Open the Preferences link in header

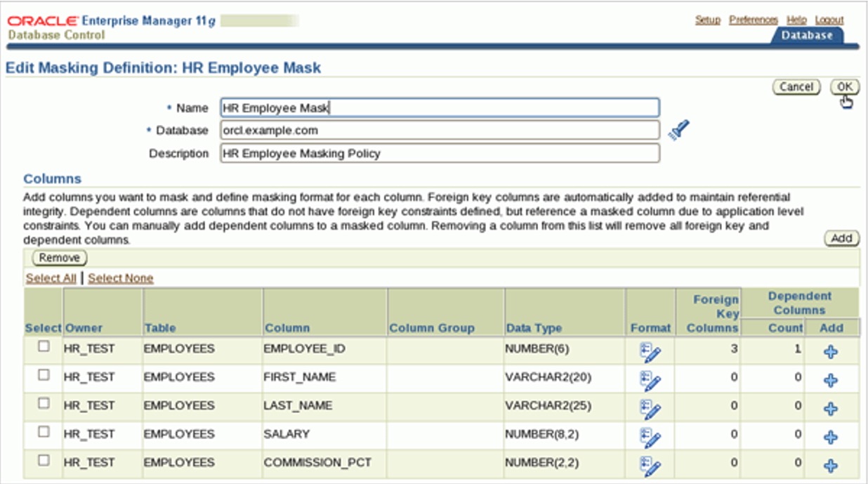click(753, 20)
